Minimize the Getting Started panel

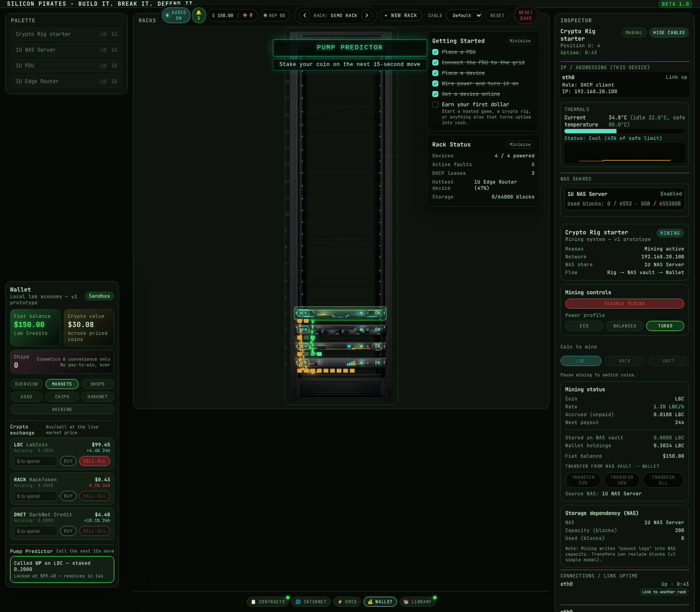(520, 41)
